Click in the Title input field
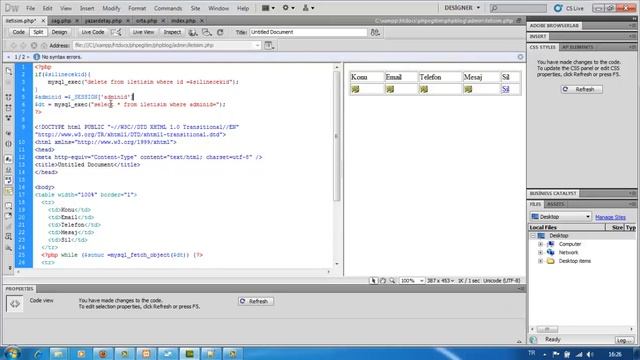The image size is (640, 360). tap(308, 32)
